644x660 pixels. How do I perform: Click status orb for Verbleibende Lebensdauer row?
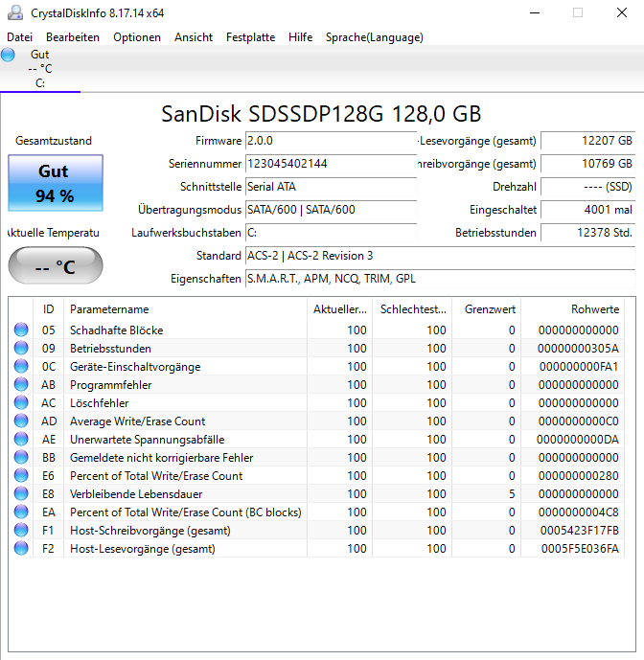click(21, 493)
